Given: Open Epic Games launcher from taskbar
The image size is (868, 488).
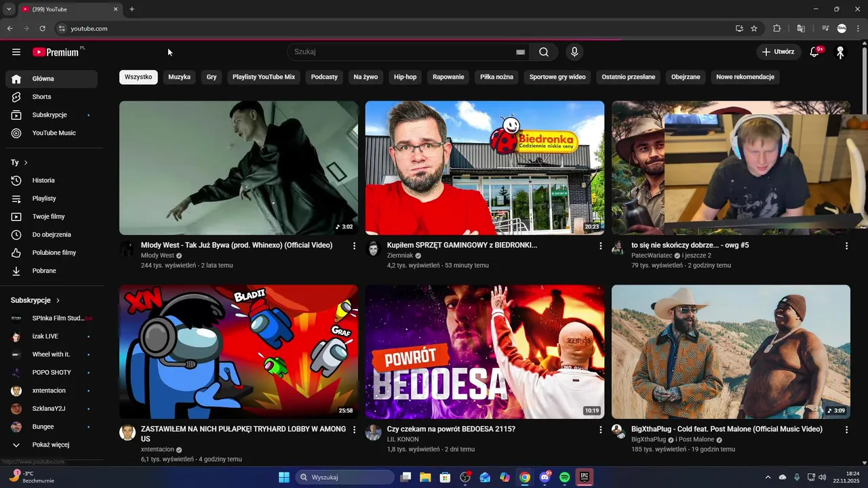Looking at the screenshot, I should pos(584,477).
